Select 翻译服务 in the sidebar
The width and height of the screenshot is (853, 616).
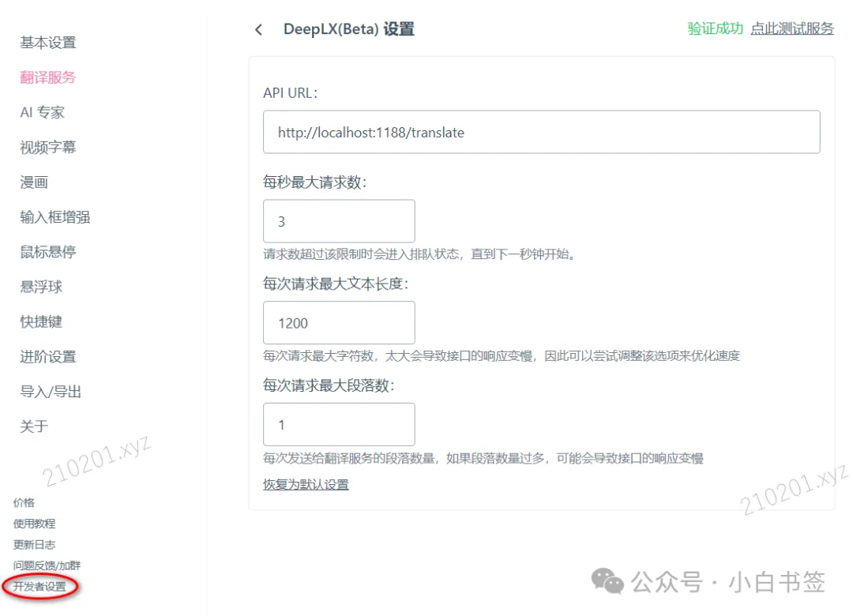point(48,77)
